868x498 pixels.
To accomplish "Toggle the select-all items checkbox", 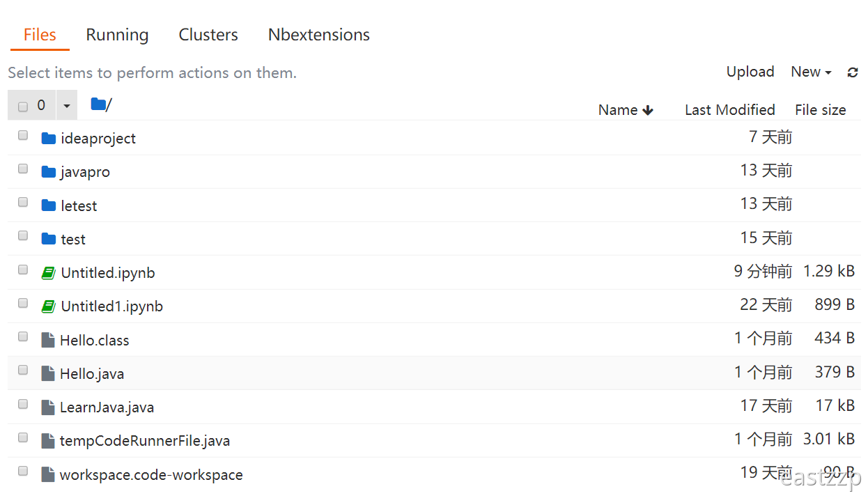I will tap(23, 107).
